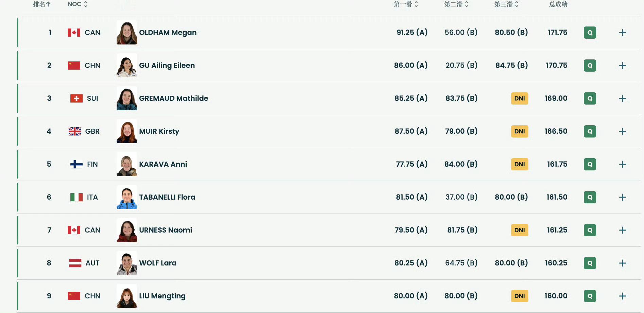
Task: Click KARAVA Anni's portrait thumbnail
Action: (127, 164)
